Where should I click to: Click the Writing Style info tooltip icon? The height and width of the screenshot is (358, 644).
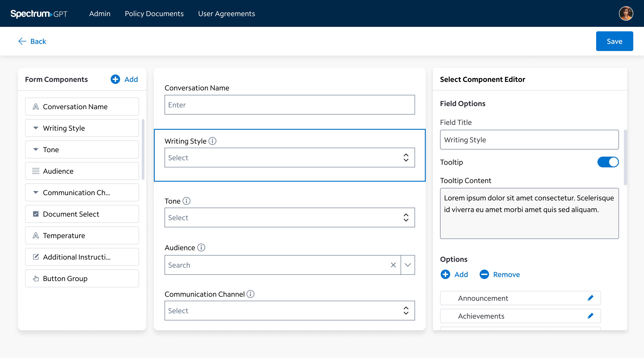click(x=212, y=141)
